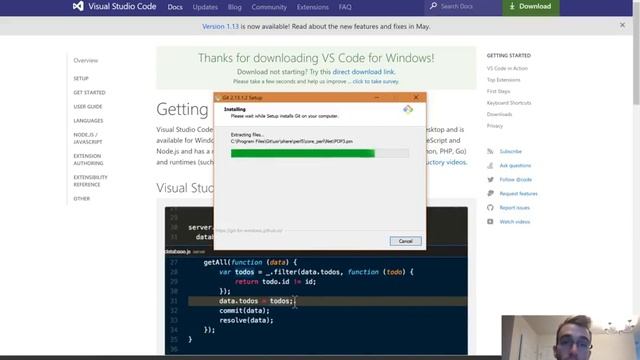
Task: Click the webcam video overlay
Action: coord(571,337)
